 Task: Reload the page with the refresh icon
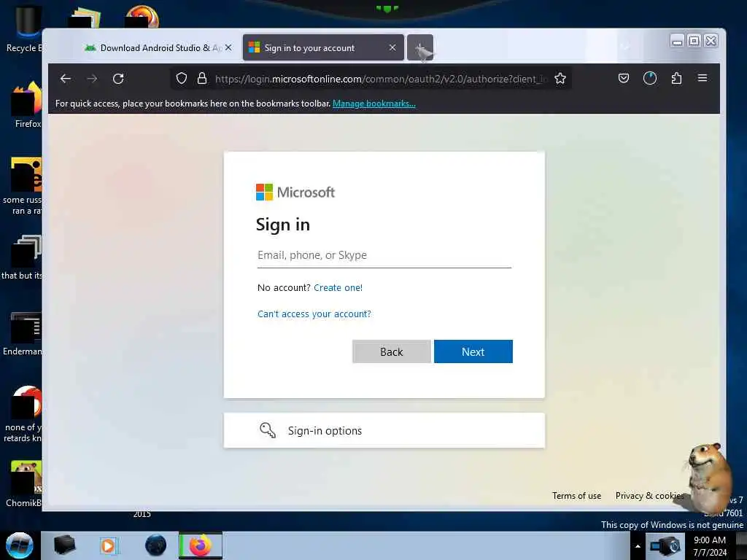click(118, 79)
